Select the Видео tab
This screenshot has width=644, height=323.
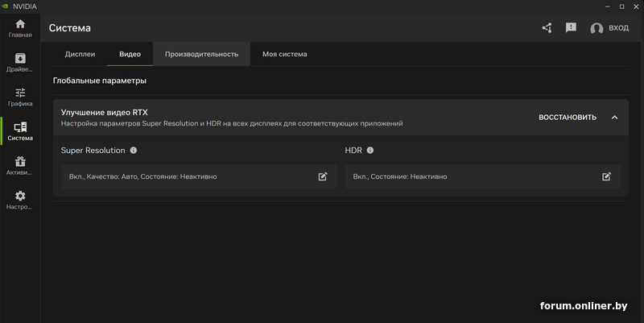[130, 54]
